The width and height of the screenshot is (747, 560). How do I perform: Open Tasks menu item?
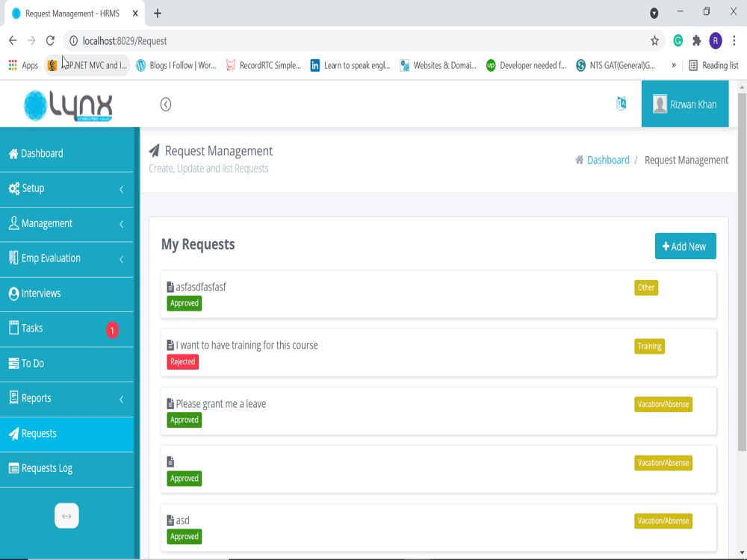coord(66,329)
